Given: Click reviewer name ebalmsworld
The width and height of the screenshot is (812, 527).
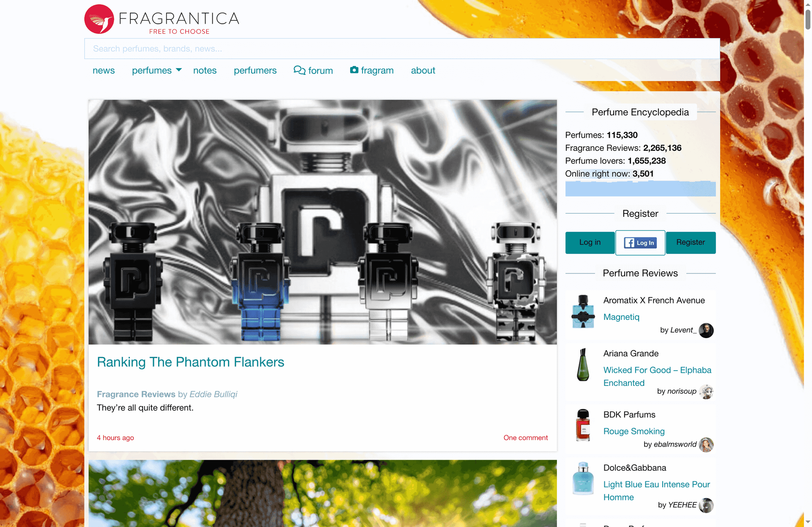Looking at the screenshot, I should click(675, 445).
